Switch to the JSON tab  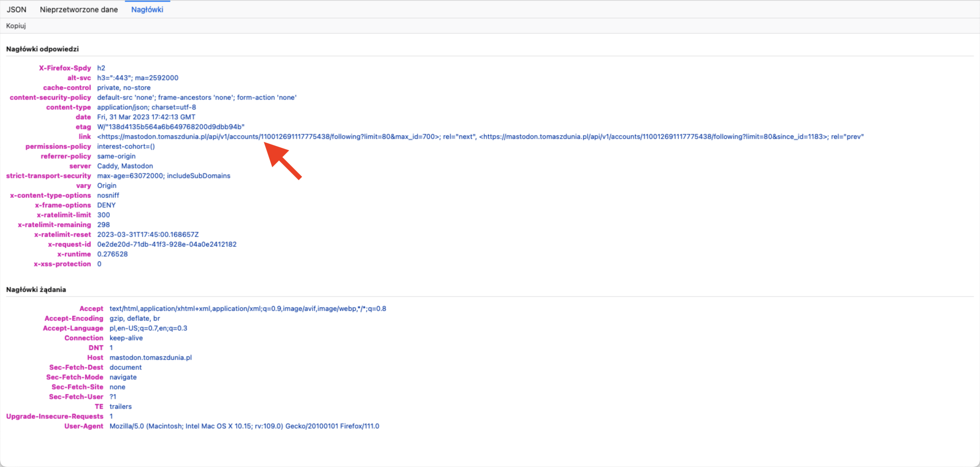(x=16, y=9)
